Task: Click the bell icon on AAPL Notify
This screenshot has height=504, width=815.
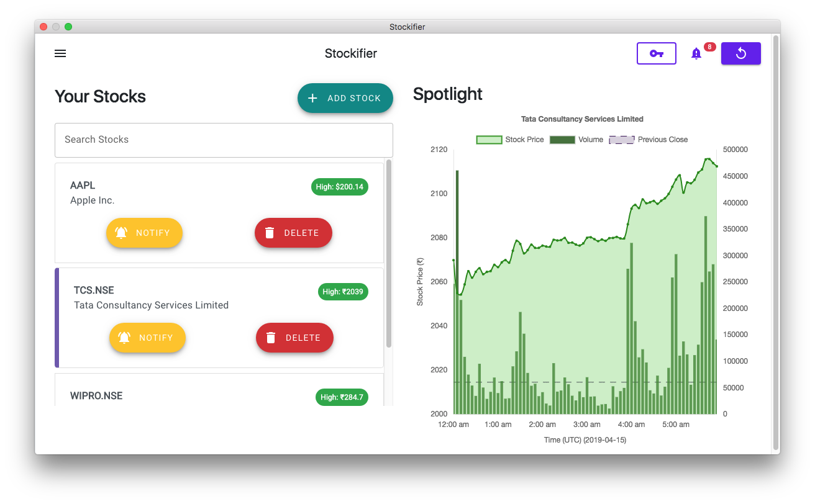Action: [121, 233]
